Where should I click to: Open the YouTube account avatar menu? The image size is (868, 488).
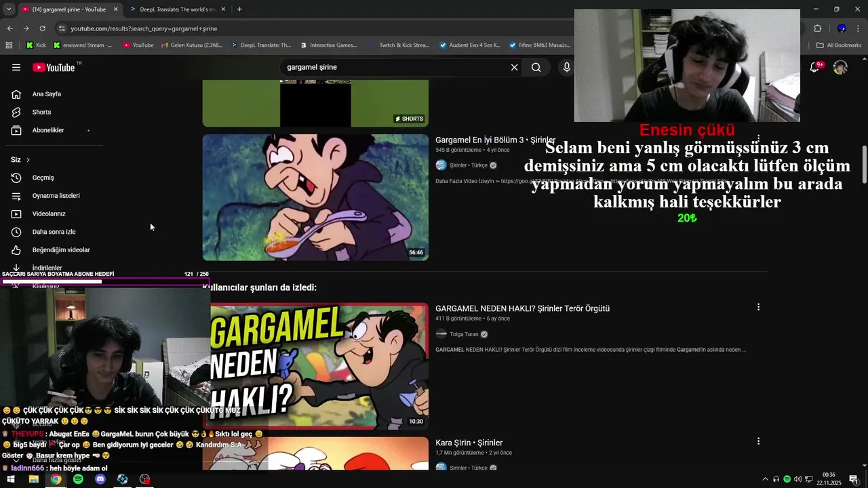[840, 67]
